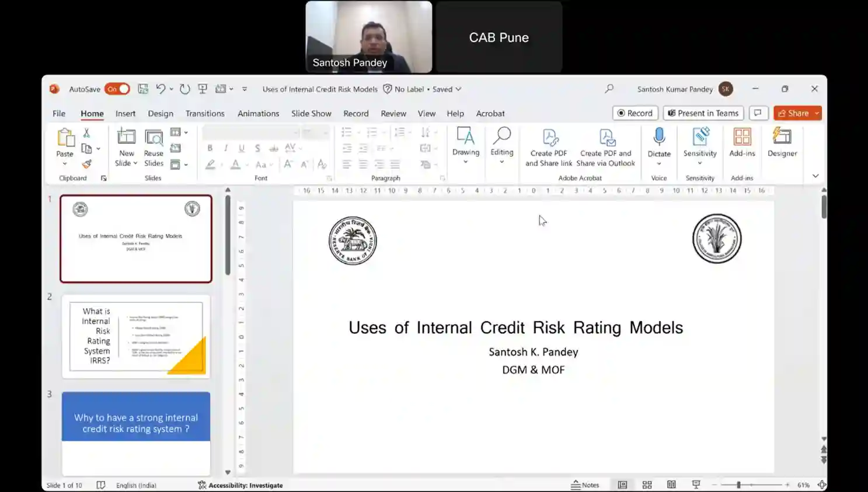Open the Saved status dropdown in title bar
The image size is (868, 492).
[x=459, y=89]
